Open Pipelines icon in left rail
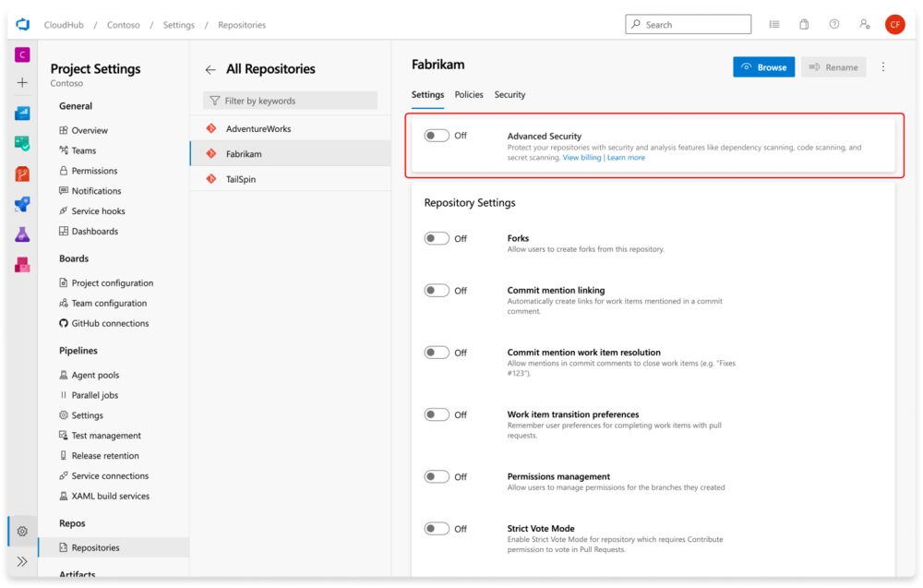Screen dimensions: 923x588 pyautogui.click(x=22, y=204)
